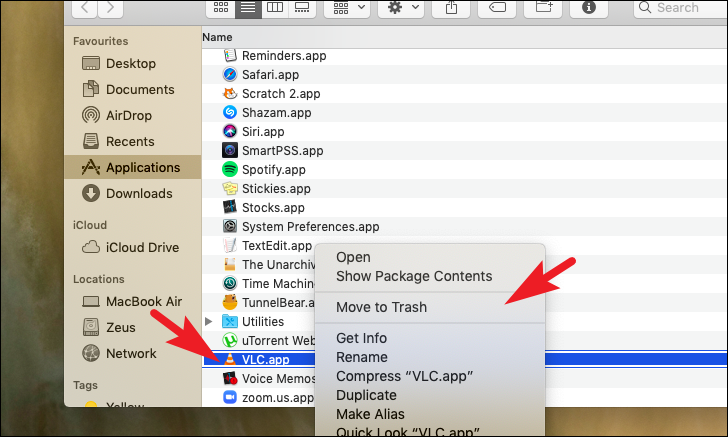Viewport: 728px width, 437px height.
Task: Sort by the Name column header
Action: tap(217, 37)
